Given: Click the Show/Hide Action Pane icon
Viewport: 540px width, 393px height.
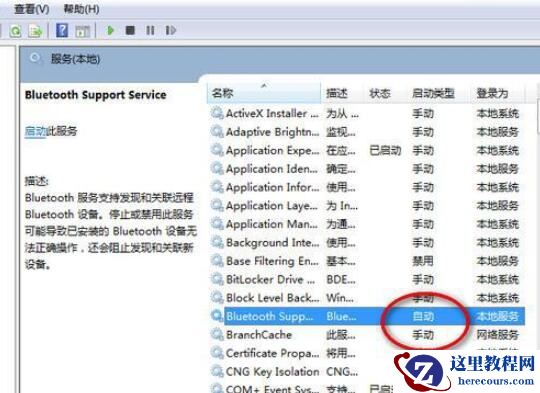Looking at the screenshot, I should tap(82, 31).
